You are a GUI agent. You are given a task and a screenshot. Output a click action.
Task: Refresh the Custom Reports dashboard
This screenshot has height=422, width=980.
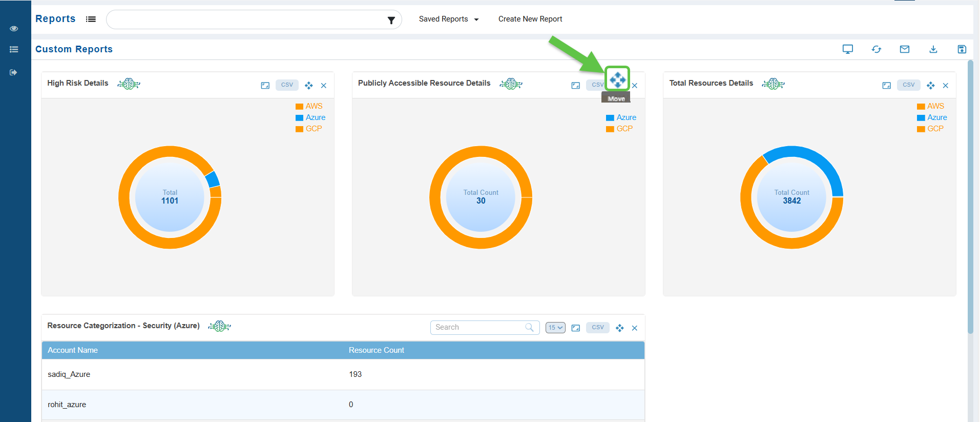pyautogui.click(x=877, y=49)
